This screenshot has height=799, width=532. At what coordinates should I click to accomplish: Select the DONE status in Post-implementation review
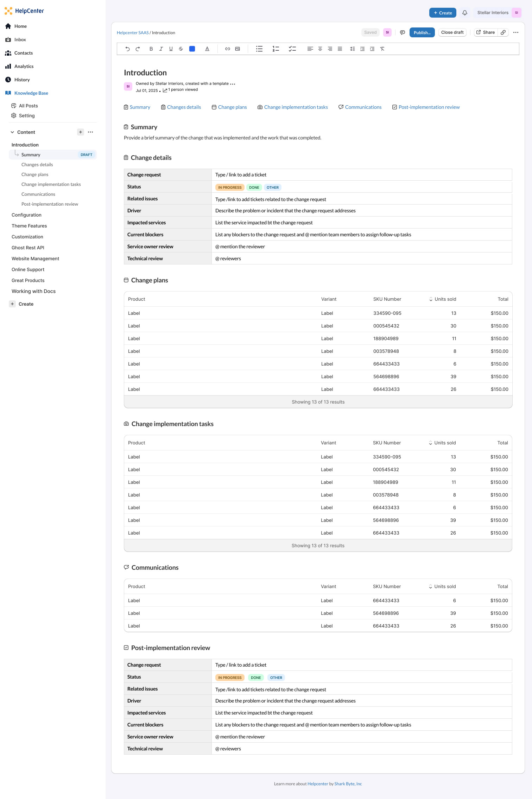click(x=256, y=678)
